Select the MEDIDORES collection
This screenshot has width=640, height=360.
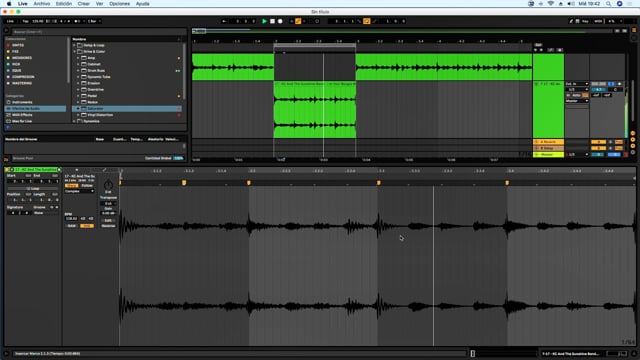(x=22, y=58)
